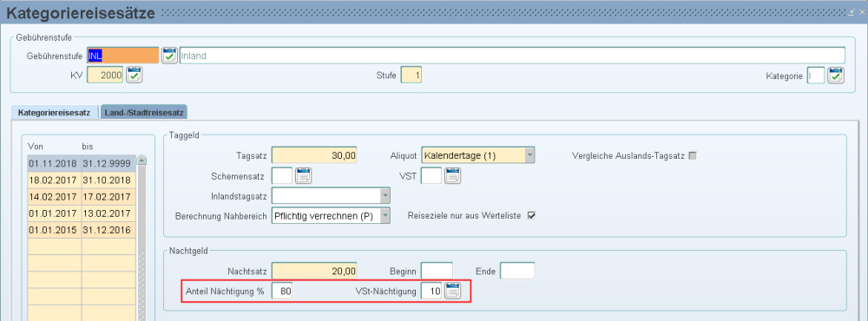Screen dimensions: 868x321
Task: Click the end date 31.10.2018
Action: pyautogui.click(x=108, y=180)
